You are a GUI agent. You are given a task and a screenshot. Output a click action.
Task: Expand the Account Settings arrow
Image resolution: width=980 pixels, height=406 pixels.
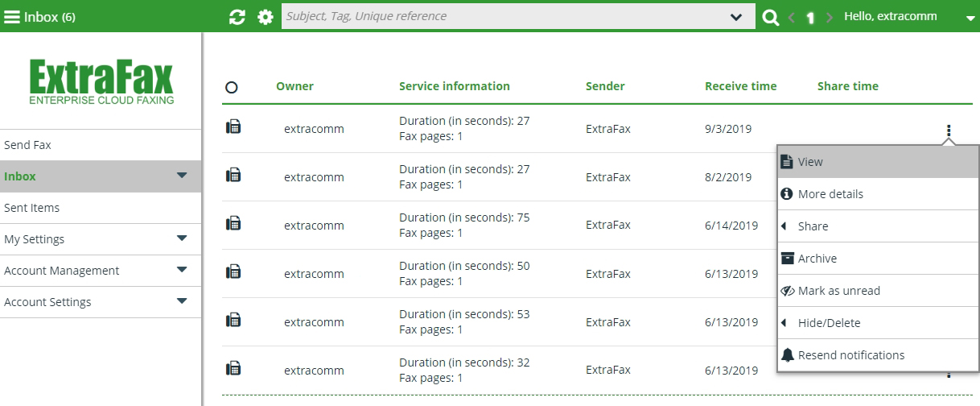182,301
